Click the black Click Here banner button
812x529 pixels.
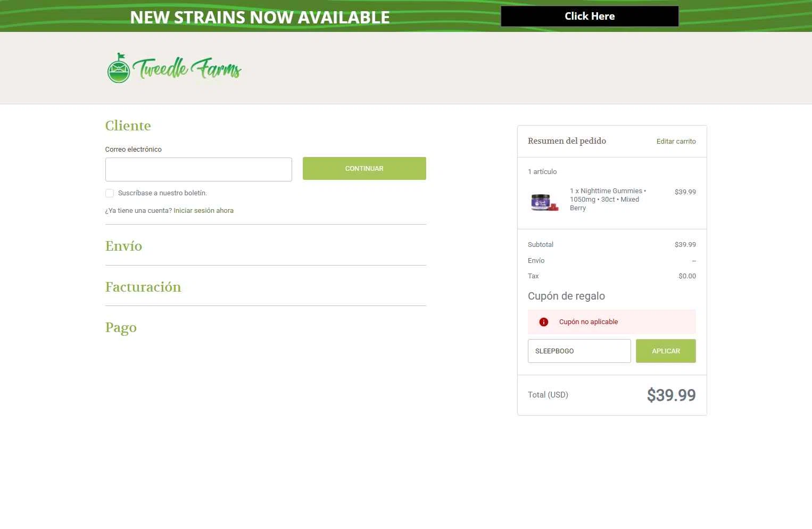pyautogui.click(x=590, y=16)
